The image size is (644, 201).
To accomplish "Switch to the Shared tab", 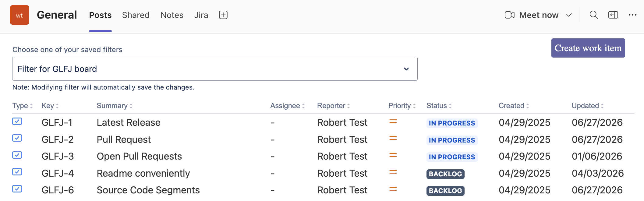I will [x=136, y=15].
